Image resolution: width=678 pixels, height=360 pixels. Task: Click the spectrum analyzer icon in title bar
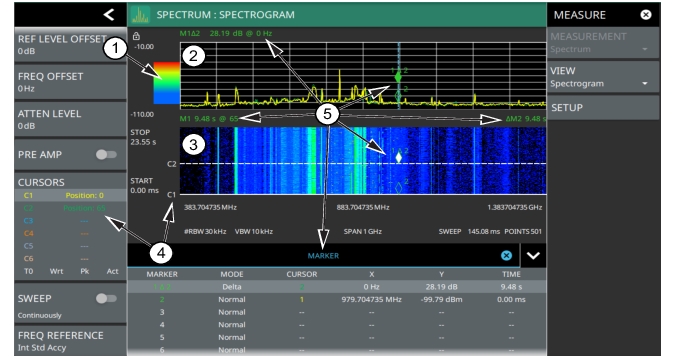pos(140,15)
